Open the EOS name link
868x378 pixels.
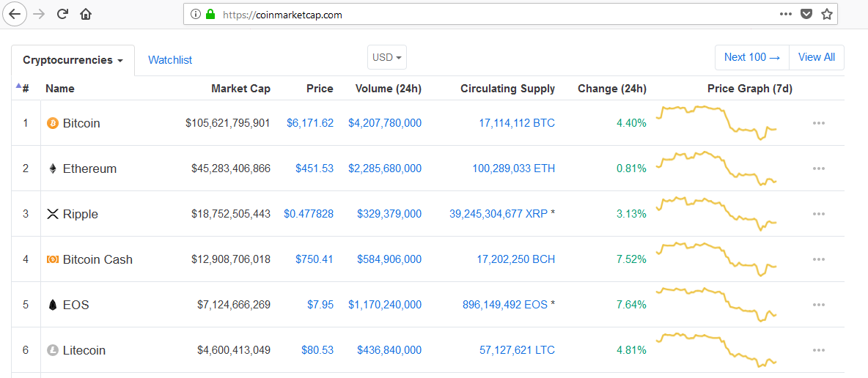coord(76,305)
